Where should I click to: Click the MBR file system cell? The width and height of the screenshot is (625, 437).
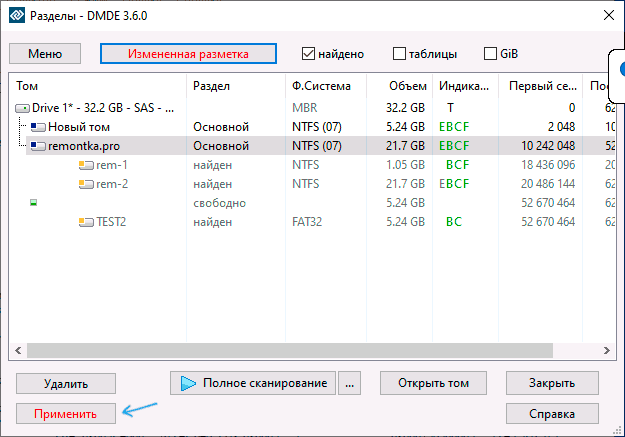point(305,108)
